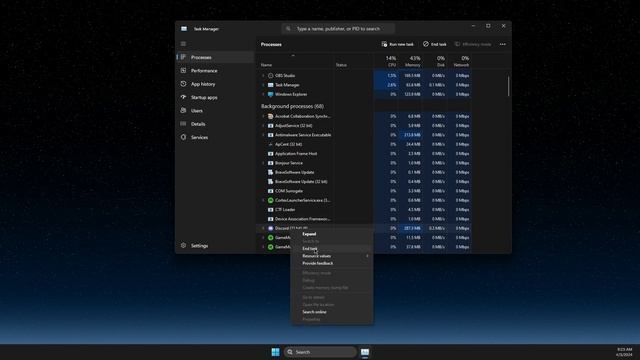Click the process list vertical scrollbar

pos(508,86)
